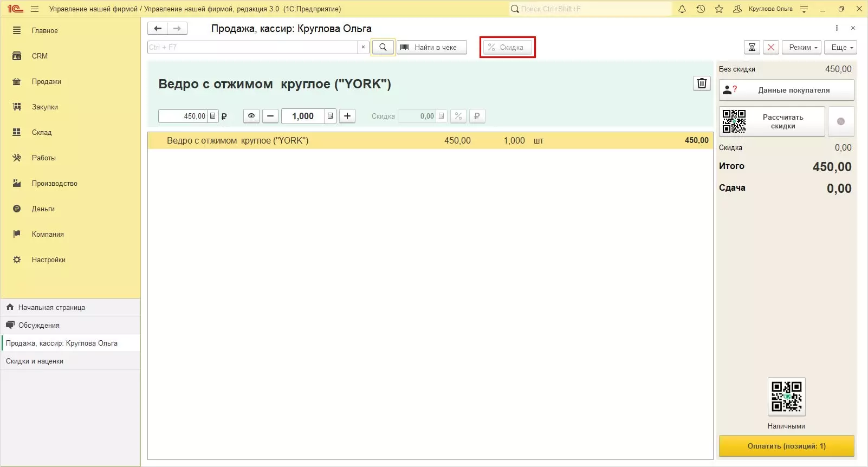Toggle ruble discount mode
Viewport: 868px width, 467px height.
point(477,116)
